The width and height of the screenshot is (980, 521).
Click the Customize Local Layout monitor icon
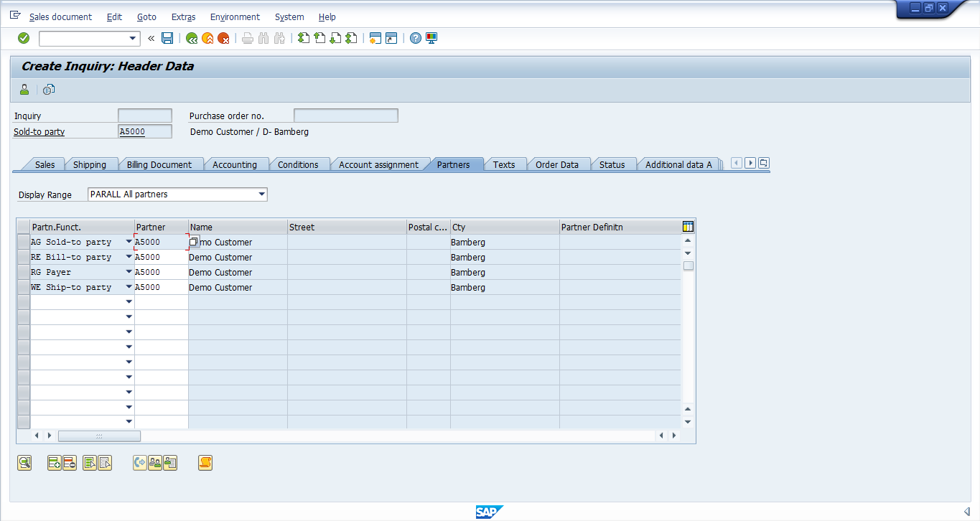[431, 38]
